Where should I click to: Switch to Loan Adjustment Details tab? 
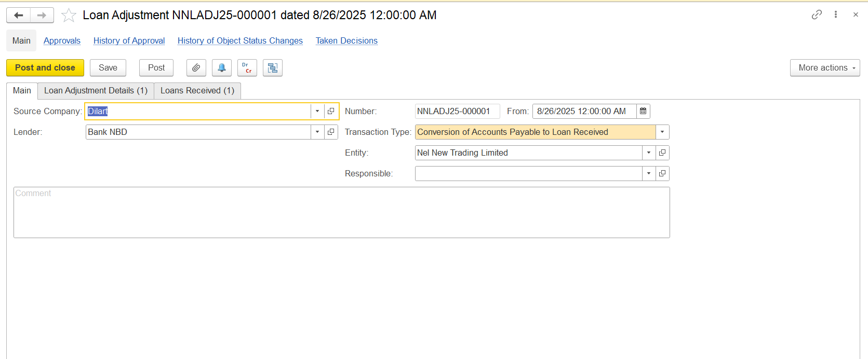[x=96, y=90]
